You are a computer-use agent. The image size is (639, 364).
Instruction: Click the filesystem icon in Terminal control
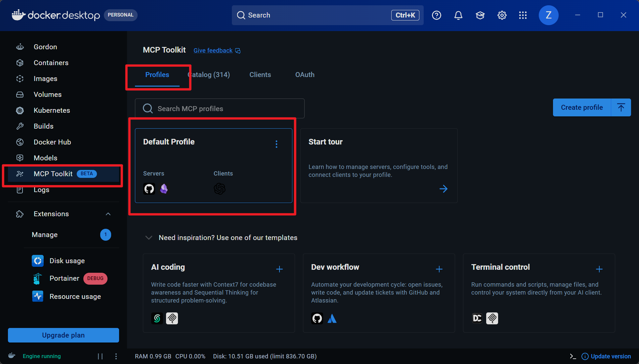point(492,318)
